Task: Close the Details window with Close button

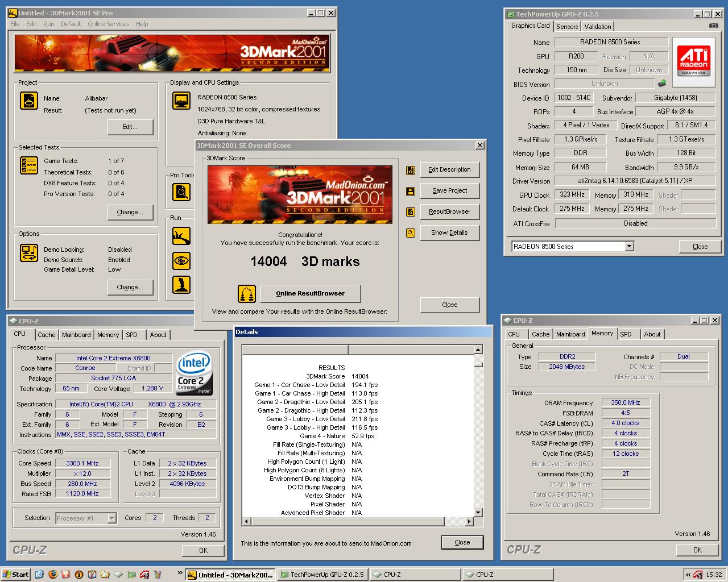Action: point(462,542)
